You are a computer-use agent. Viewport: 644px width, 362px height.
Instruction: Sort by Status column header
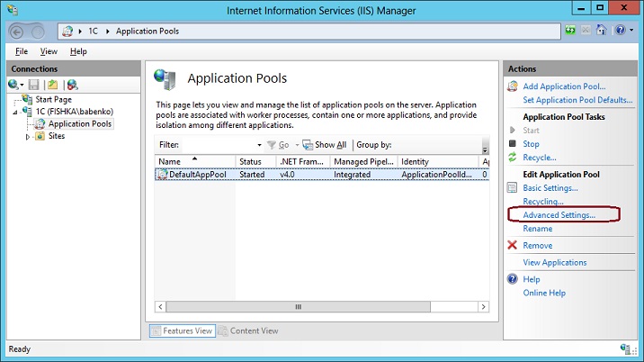[255, 162]
